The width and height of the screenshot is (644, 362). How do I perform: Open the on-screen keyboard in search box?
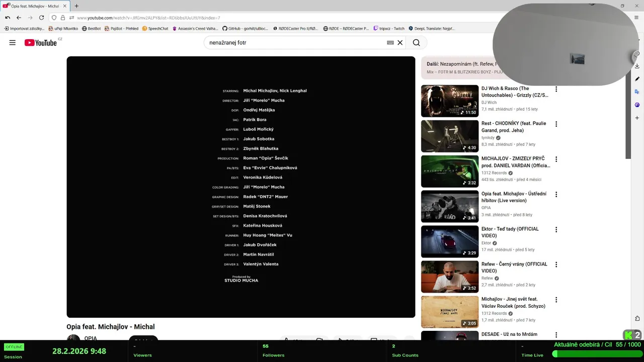point(390,43)
